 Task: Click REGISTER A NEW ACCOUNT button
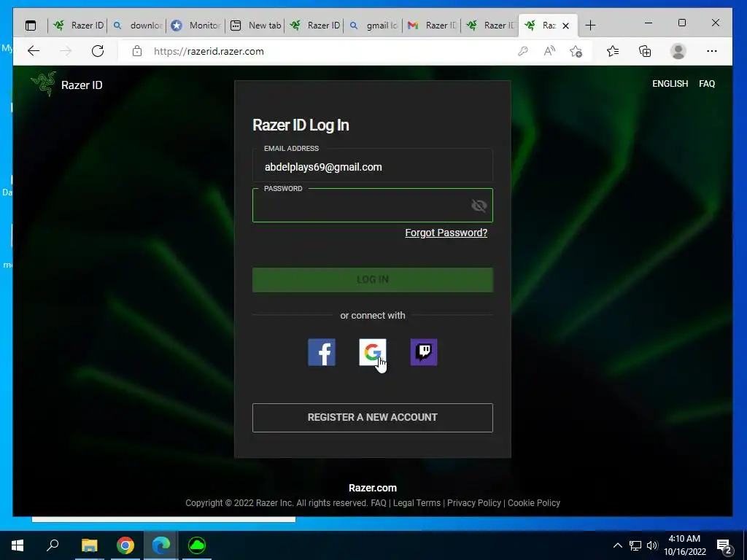(x=373, y=418)
